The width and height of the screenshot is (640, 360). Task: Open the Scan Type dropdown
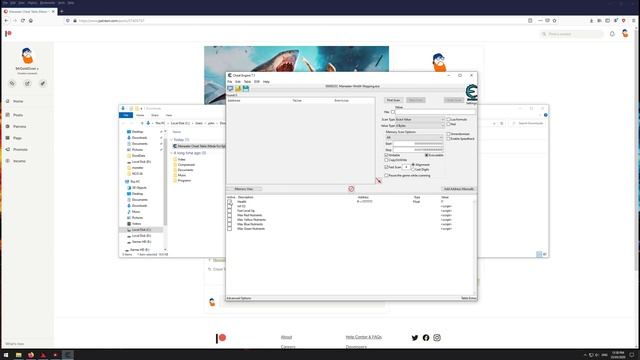coord(420,120)
